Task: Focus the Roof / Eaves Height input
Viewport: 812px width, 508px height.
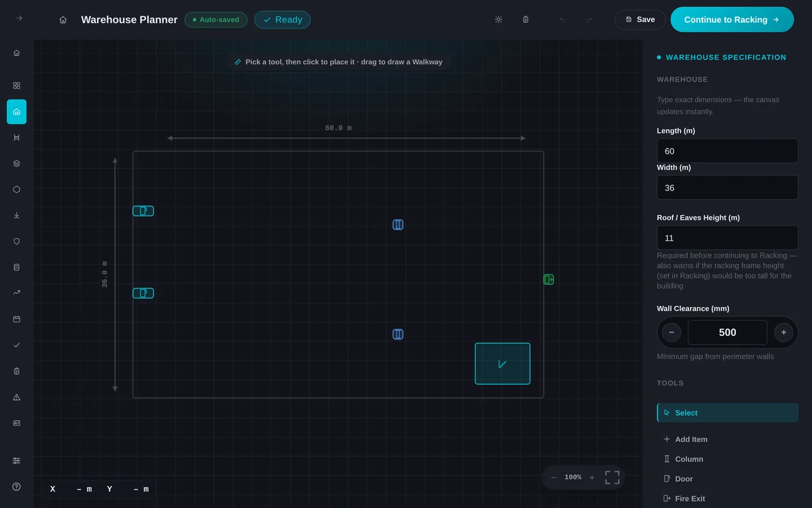Action: point(728,238)
